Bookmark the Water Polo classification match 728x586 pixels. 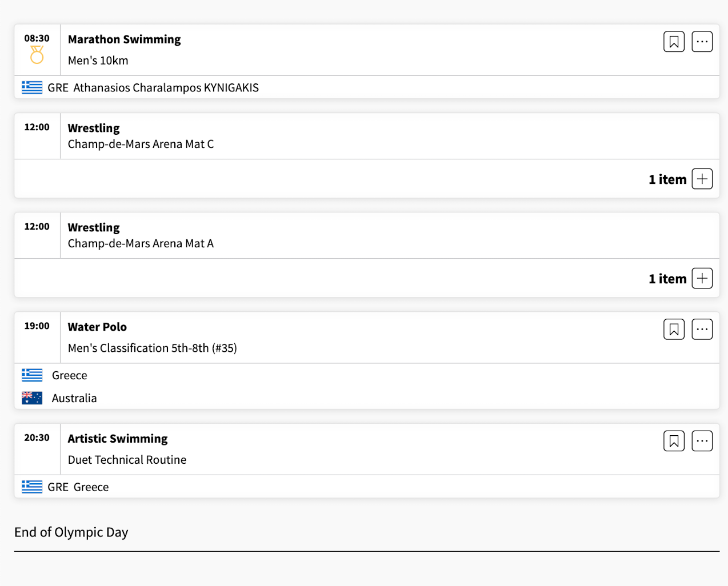tap(674, 329)
